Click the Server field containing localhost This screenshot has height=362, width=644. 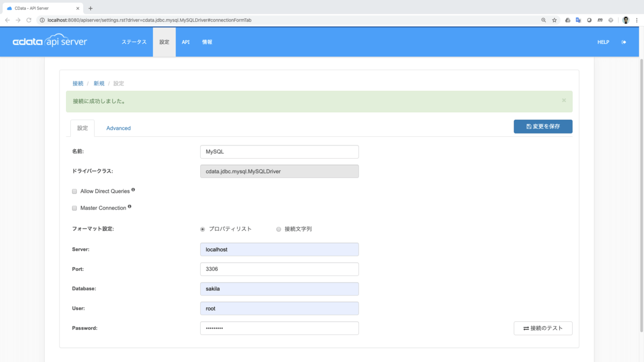pos(279,249)
